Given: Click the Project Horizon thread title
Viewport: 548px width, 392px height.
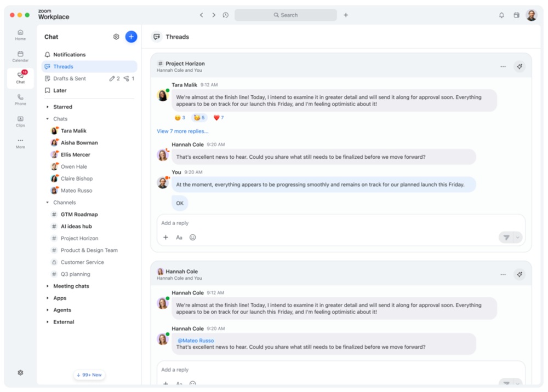Looking at the screenshot, I should point(185,64).
